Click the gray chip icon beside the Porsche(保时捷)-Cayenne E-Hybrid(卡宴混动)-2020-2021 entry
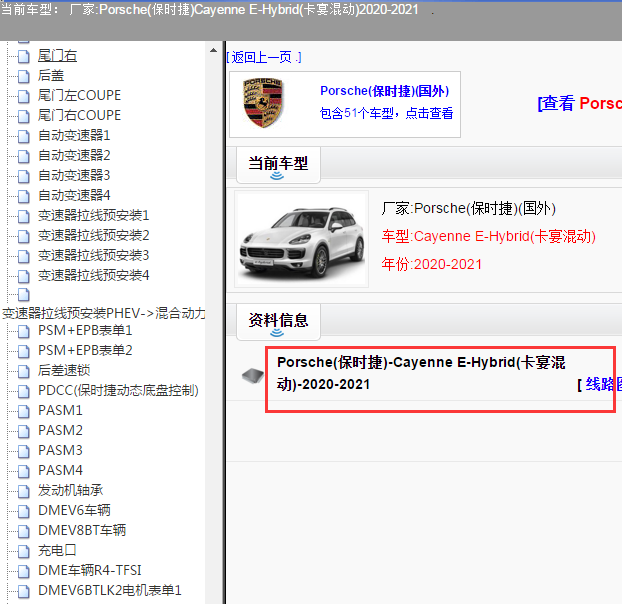The width and height of the screenshot is (622, 604). click(253, 375)
